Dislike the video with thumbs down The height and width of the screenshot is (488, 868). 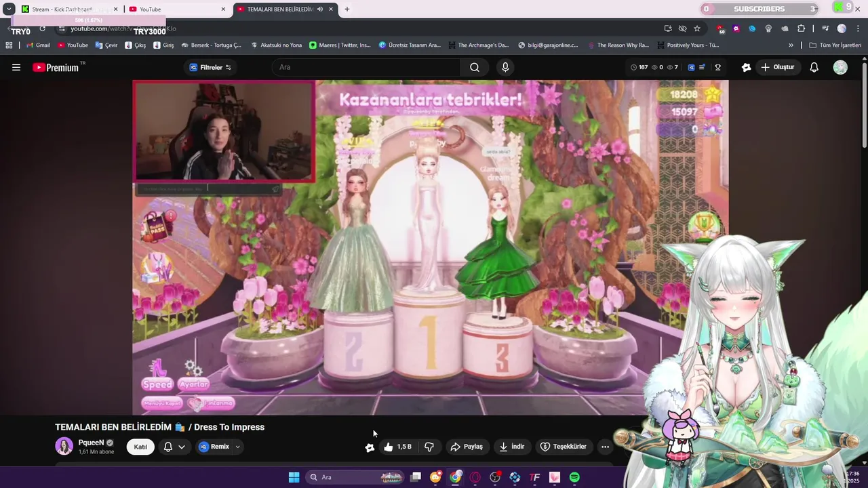pos(429,447)
